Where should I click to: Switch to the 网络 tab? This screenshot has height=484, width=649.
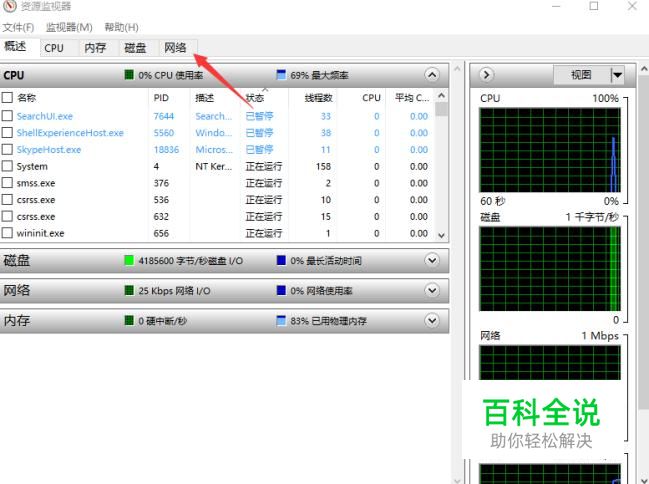tap(175, 48)
